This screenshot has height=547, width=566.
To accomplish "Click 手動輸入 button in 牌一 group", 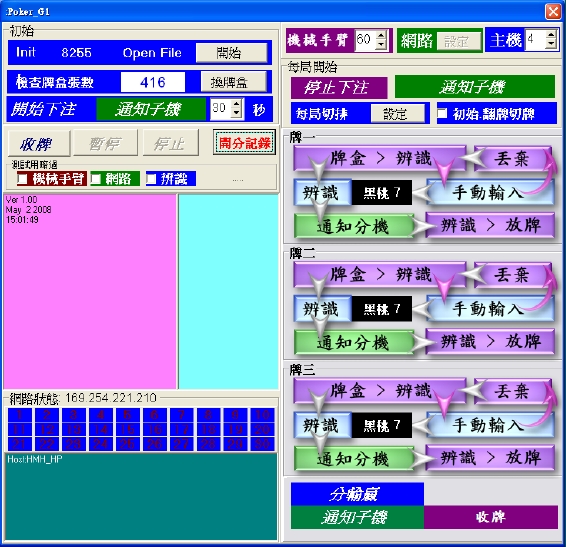I will 491,192.
